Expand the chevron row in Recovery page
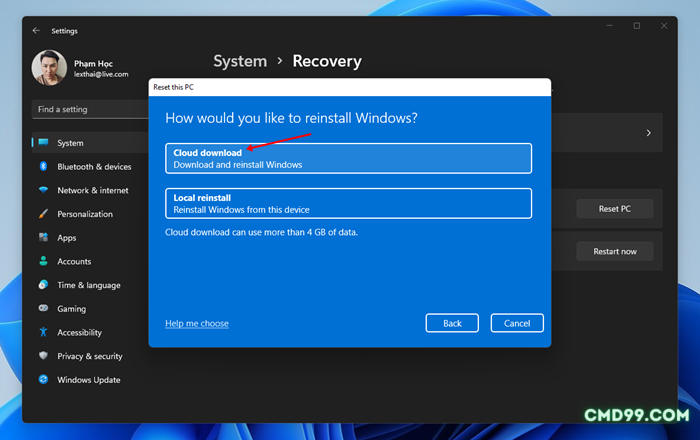 649,133
